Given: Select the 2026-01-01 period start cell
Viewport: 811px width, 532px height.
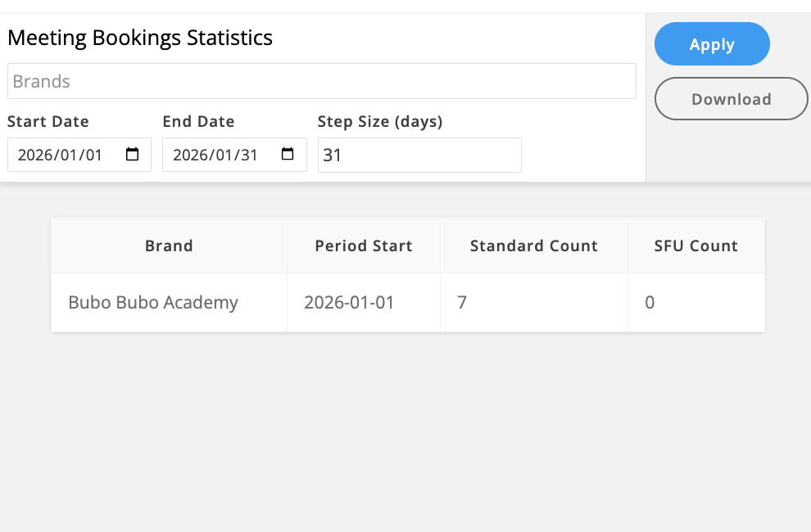Looking at the screenshot, I should [349, 302].
